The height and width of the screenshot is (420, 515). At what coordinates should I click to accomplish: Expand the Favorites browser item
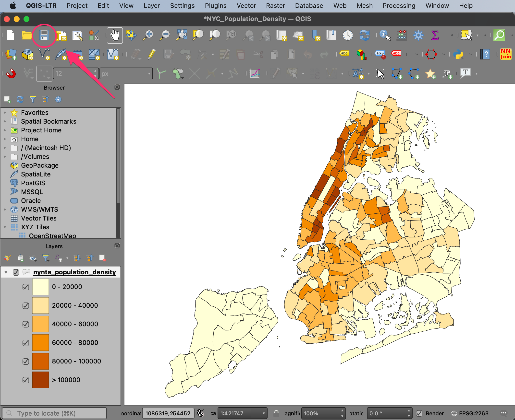pos(5,113)
